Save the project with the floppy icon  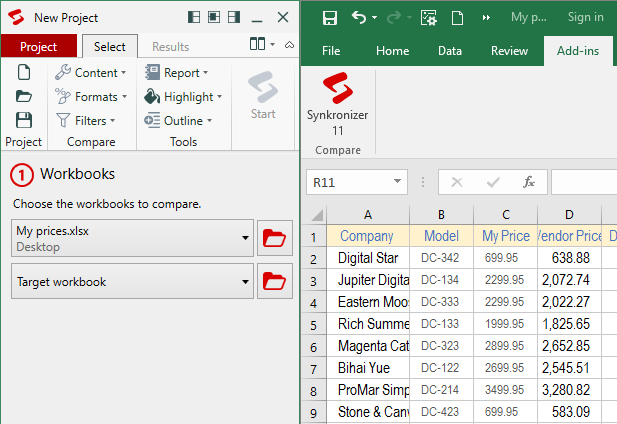[x=24, y=120]
